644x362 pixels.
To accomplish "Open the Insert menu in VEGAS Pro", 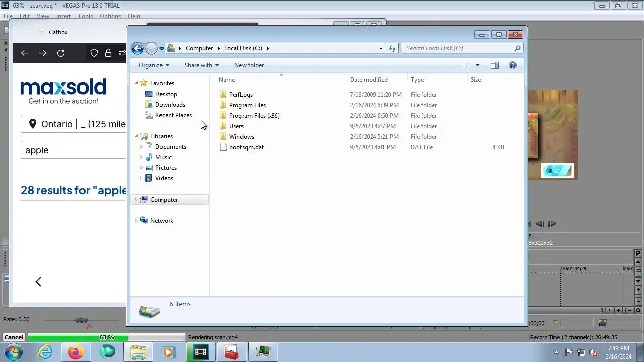I will pyautogui.click(x=63, y=16).
